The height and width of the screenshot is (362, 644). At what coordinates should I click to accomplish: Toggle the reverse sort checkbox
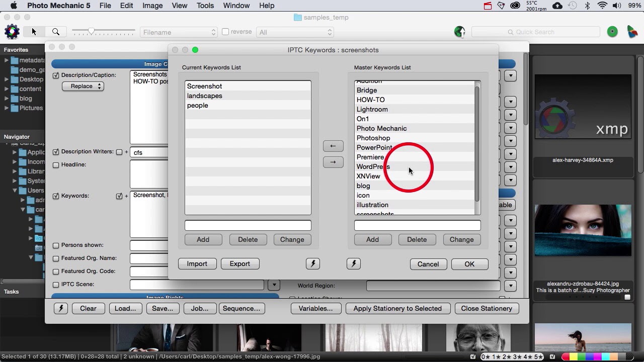225,32
